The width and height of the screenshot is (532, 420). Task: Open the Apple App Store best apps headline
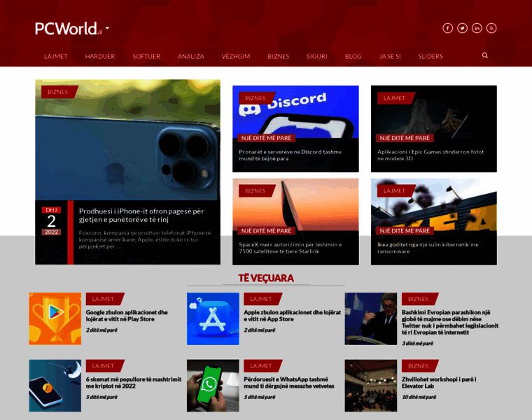click(x=292, y=316)
